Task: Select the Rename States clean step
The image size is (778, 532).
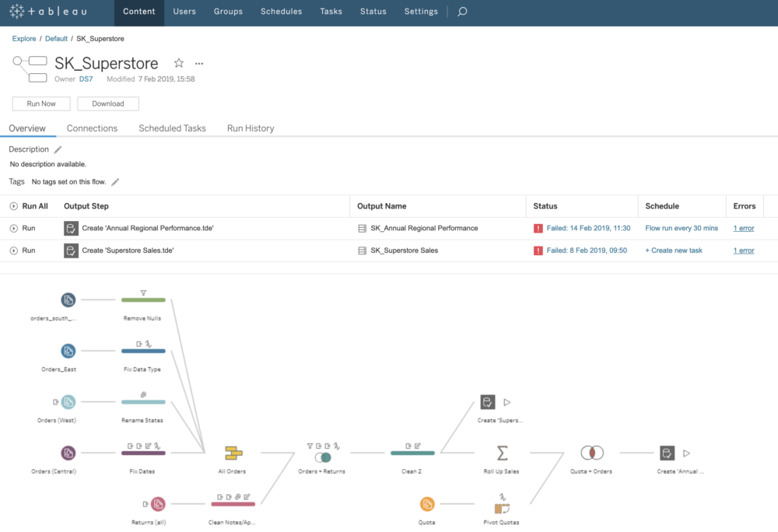Action: [x=143, y=401]
